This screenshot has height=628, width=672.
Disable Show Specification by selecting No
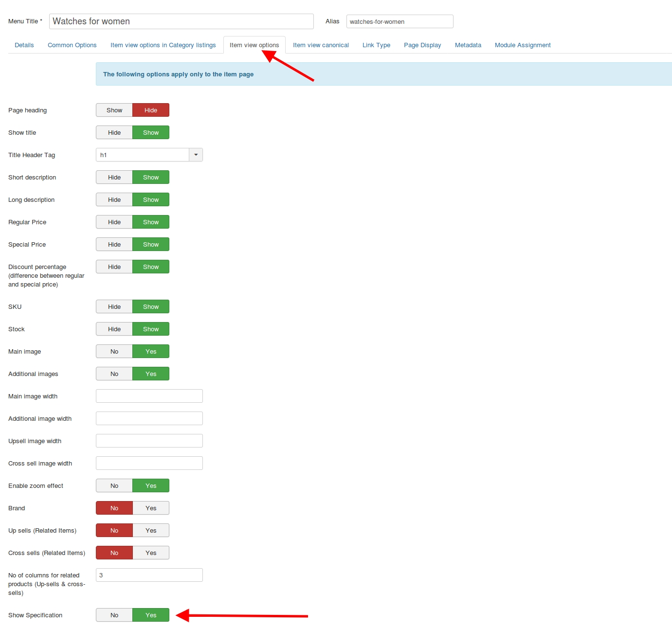tap(114, 615)
